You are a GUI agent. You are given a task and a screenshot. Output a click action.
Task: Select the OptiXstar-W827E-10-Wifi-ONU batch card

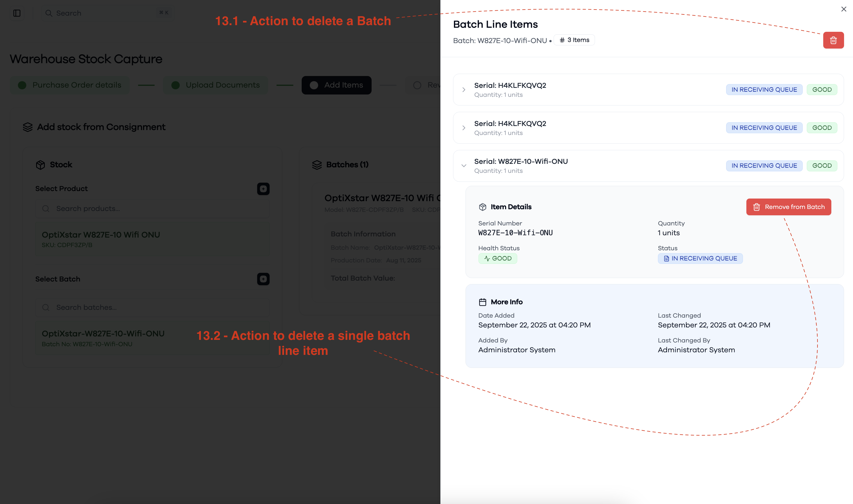pyautogui.click(x=153, y=338)
